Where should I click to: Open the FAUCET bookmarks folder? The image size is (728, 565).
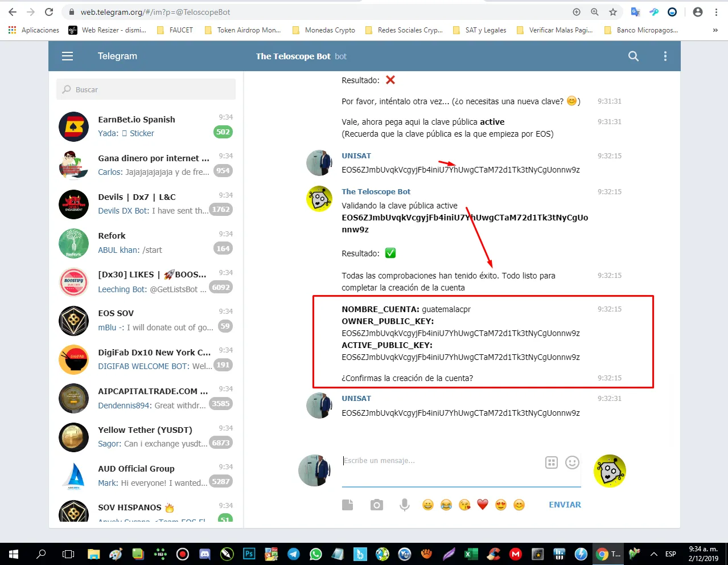tap(175, 30)
